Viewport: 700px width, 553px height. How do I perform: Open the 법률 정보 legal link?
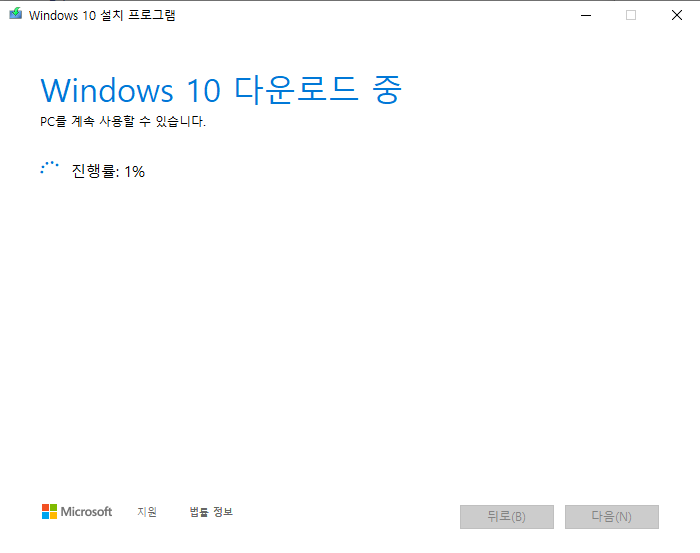pyautogui.click(x=211, y=511)
